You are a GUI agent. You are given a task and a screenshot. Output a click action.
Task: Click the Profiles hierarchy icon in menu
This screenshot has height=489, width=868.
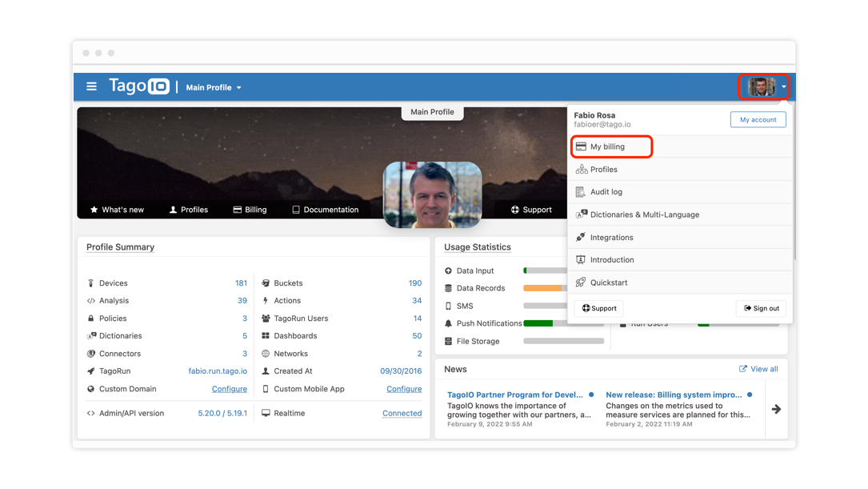[x=581, y=170]
